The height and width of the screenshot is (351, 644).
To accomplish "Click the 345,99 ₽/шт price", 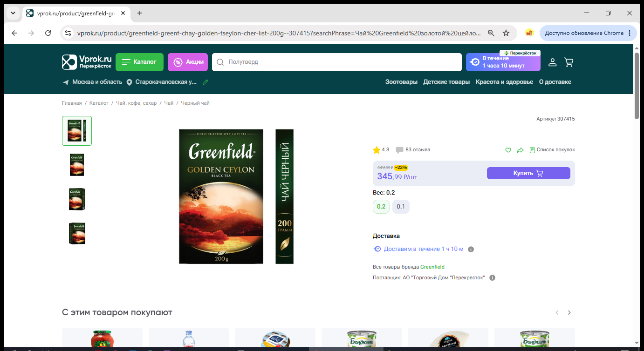I will pos(397,176).
